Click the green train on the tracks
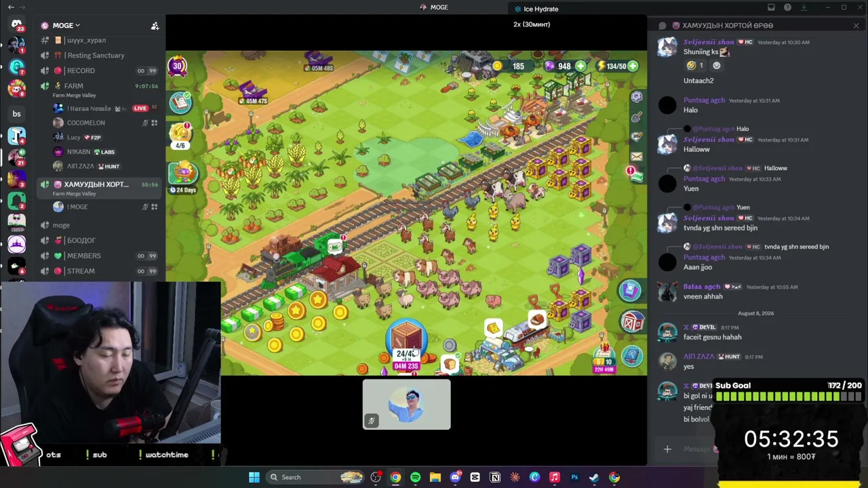 298,261
